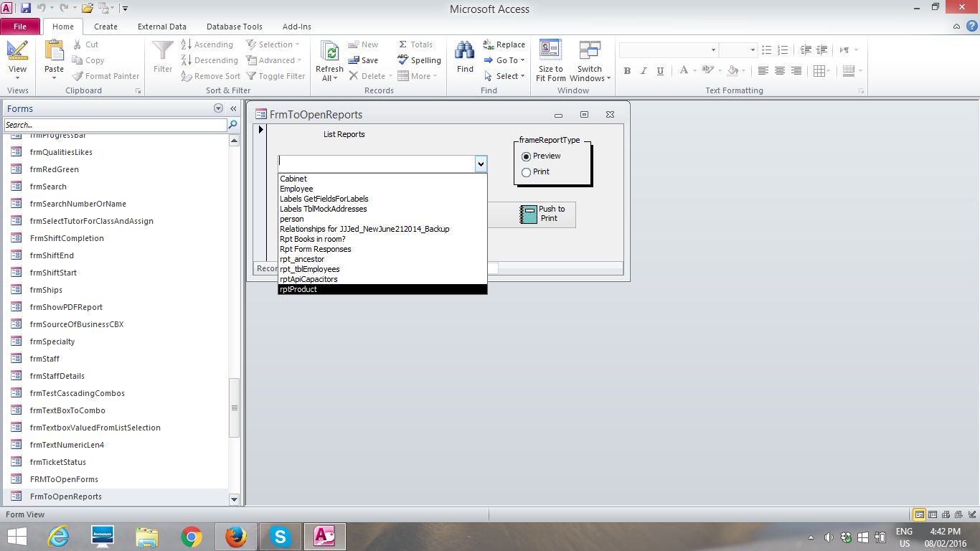Toggle Underline text formatting
The height and width of the screenshot is (551, 980).
(x=660, y=71)
